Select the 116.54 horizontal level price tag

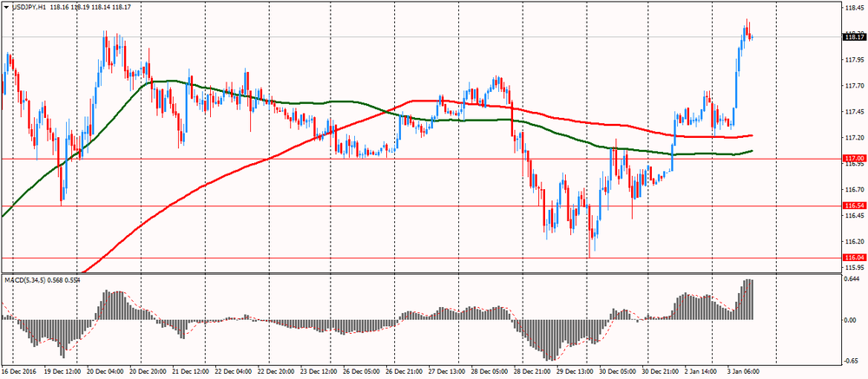[x=853, y=206]
